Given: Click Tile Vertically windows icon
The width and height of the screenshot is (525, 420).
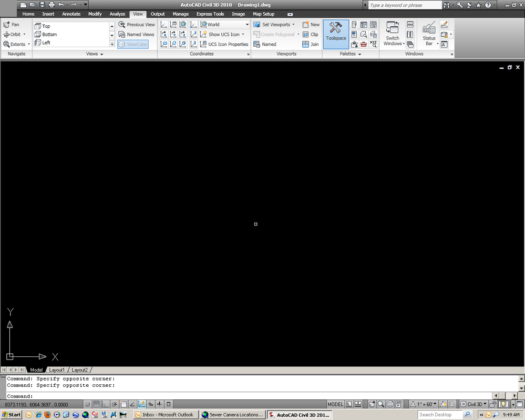Looking at the screenshot, I should [x=410, y=34].
